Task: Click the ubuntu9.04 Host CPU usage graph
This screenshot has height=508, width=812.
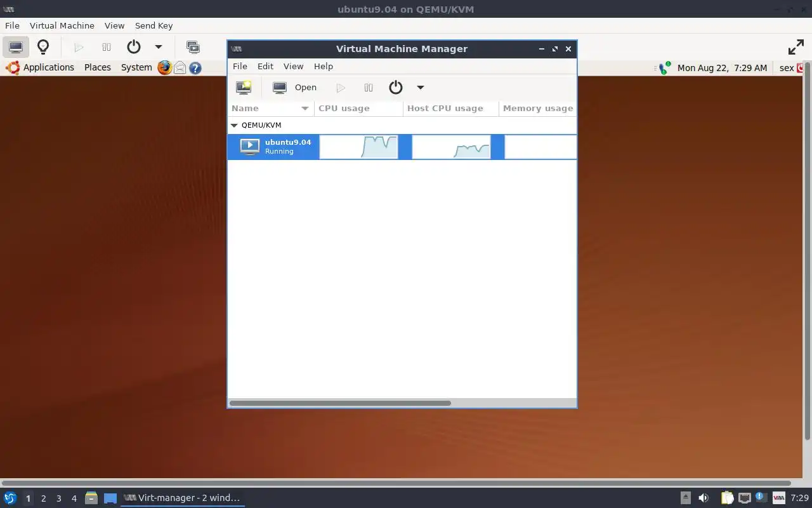Action: (x=452, y=147)
